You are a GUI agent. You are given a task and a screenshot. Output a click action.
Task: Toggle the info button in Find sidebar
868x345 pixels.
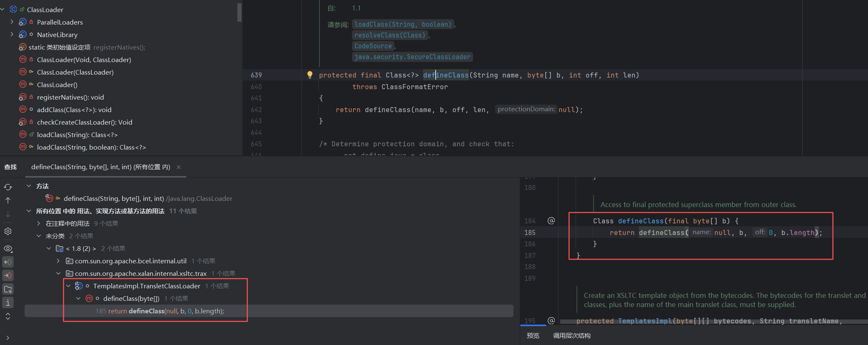8,303
